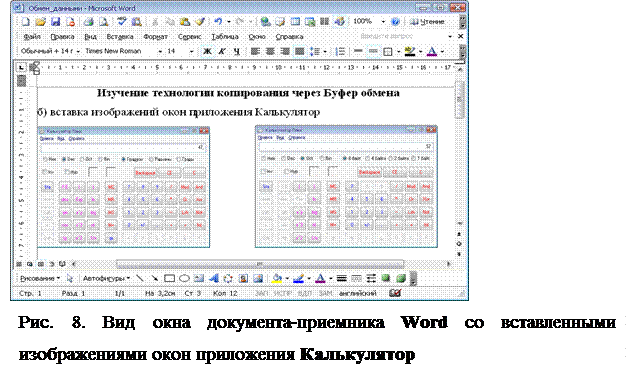627x383 pixels.
Task: Select the Arrow tool in the drawing toolbar
Action: pyautogui.click(x=154, y=278)
